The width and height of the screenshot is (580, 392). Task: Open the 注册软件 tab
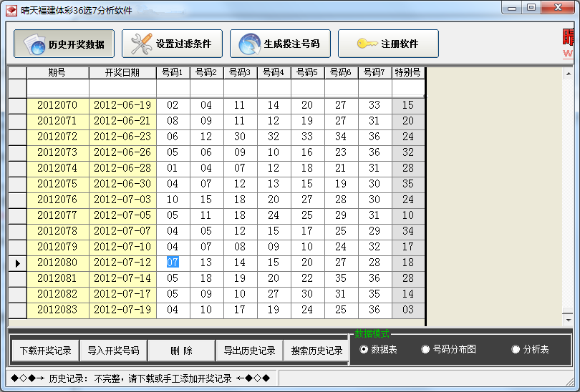pyautogui.click(x=388, y=44)
